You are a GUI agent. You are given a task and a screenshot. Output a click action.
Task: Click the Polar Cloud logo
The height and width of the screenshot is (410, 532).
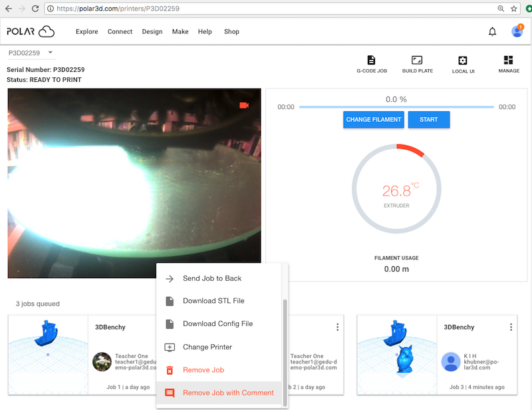(31, 31)
